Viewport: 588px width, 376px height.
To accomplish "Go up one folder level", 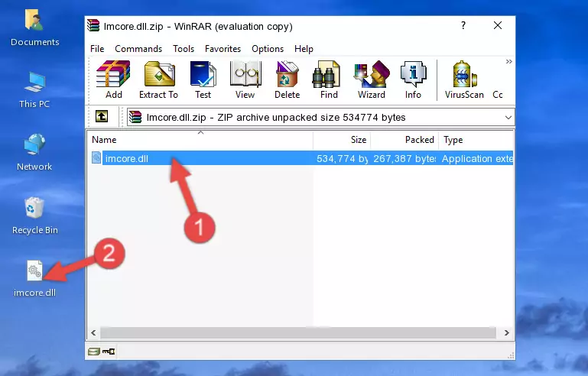I will (x=102, y=117).
